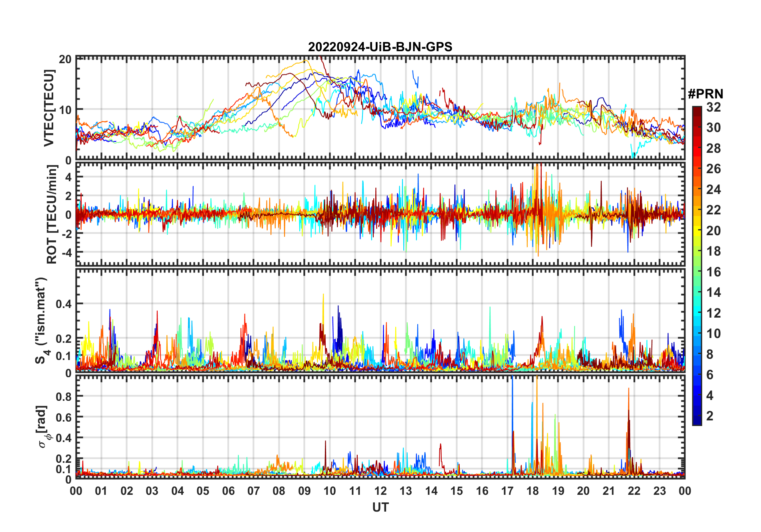Image resolution: width=761 pixels, height=532 pixels.
Task: Click S4 y-axis tick label 0.2
Action: pyautogui.click(x=64, y=338)
